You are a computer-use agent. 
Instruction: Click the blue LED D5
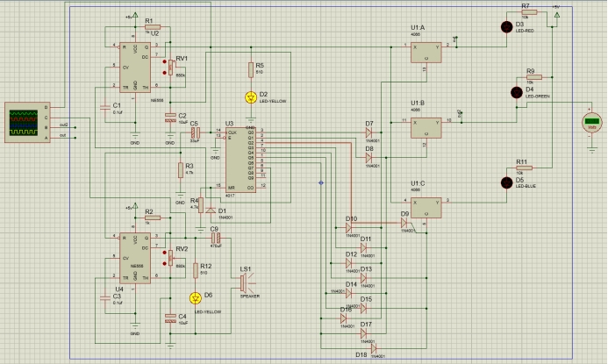coord(506,182)
